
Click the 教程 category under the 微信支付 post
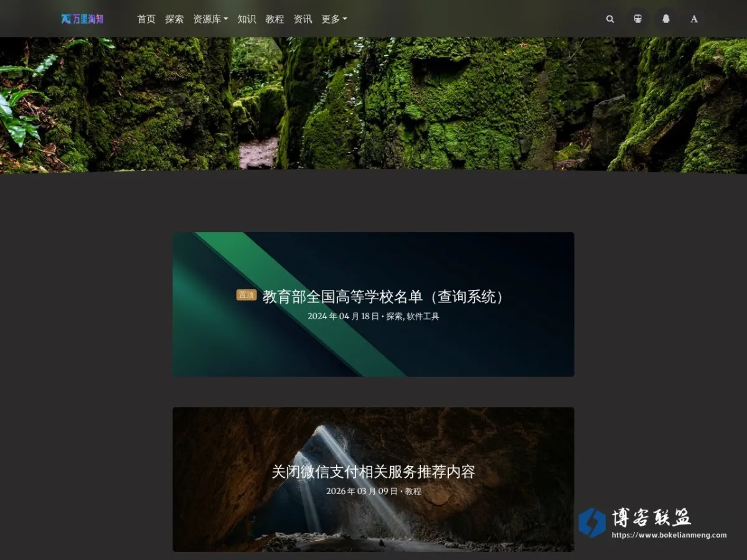pyautogui.click(x=413, y=491)
